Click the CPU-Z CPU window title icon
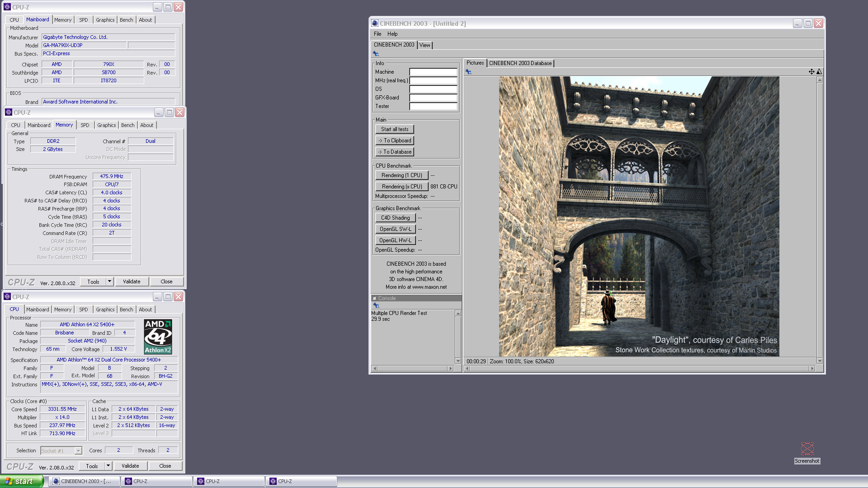 pos(7,297)
